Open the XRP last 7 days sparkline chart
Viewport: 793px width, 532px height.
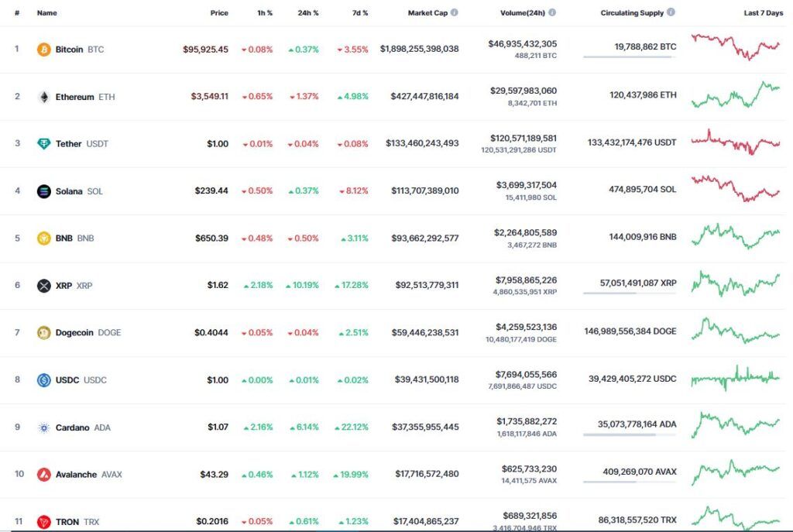click(736, 284)
